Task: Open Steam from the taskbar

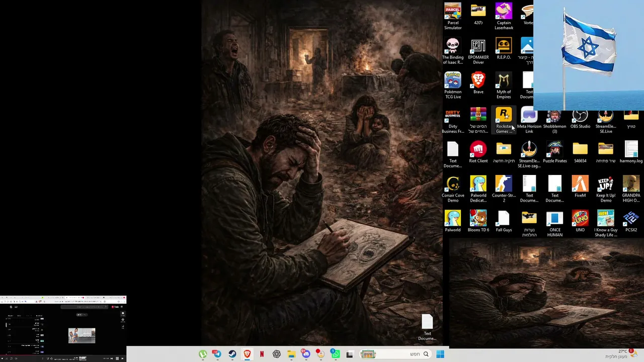Action: pyautogui.click(x=232, y=354)
